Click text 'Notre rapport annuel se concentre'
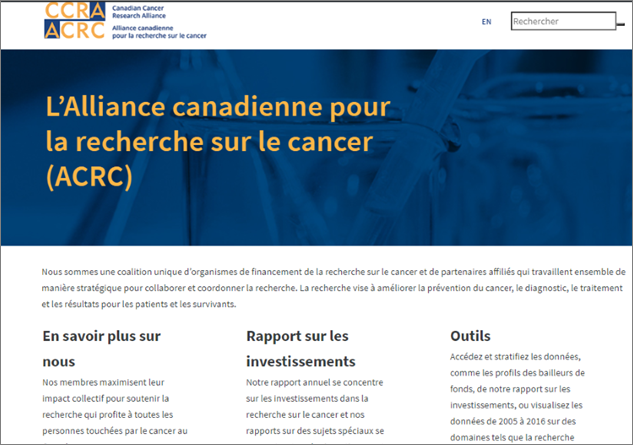This screenshot has height=446, width=633. pos(314,382)
